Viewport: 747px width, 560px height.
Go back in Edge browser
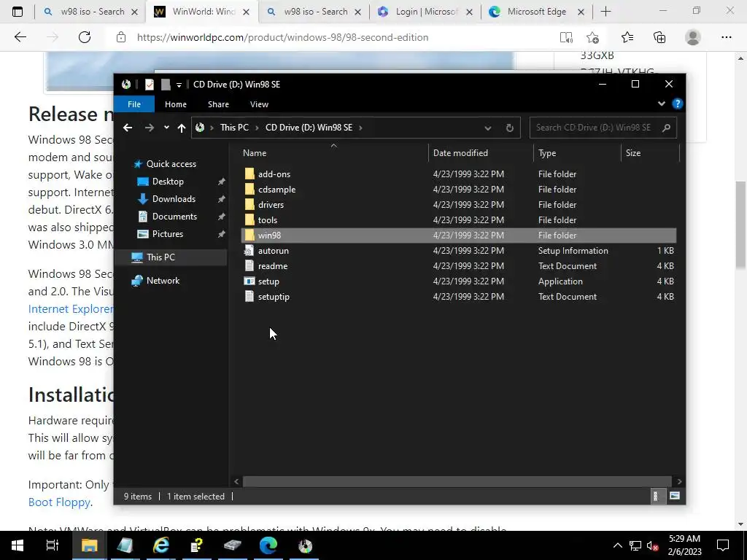tap(20, 37)
